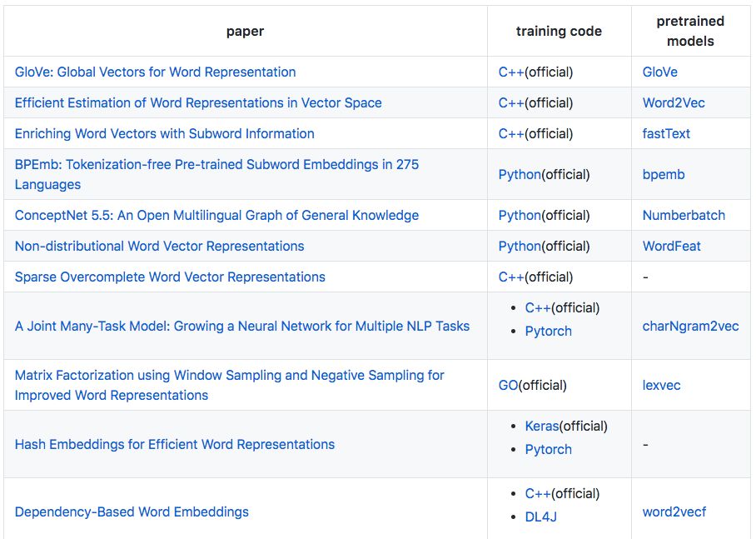
Task: Open the Hash Embeddings paper link
Action: (x=174, y=444)
